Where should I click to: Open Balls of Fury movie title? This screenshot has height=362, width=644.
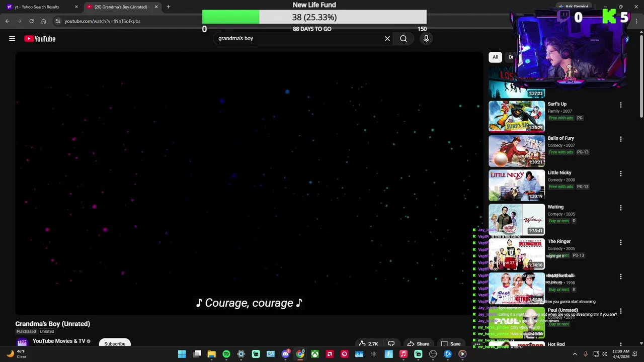[x=561, y=138]
